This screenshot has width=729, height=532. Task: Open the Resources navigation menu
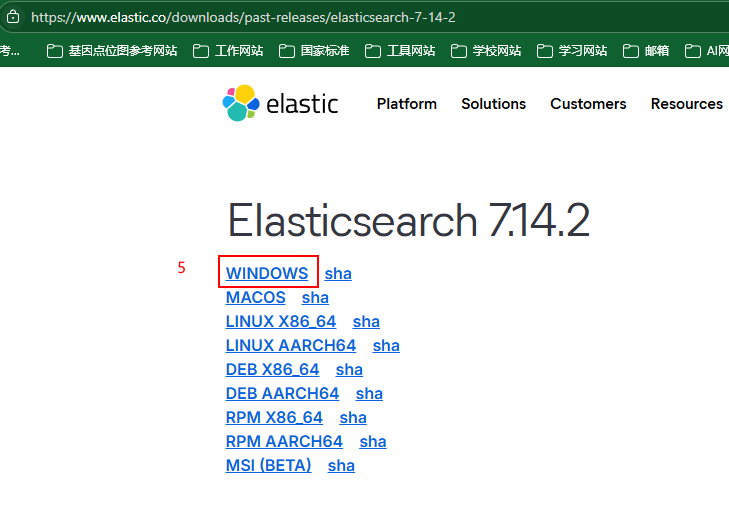click(687, 104)
